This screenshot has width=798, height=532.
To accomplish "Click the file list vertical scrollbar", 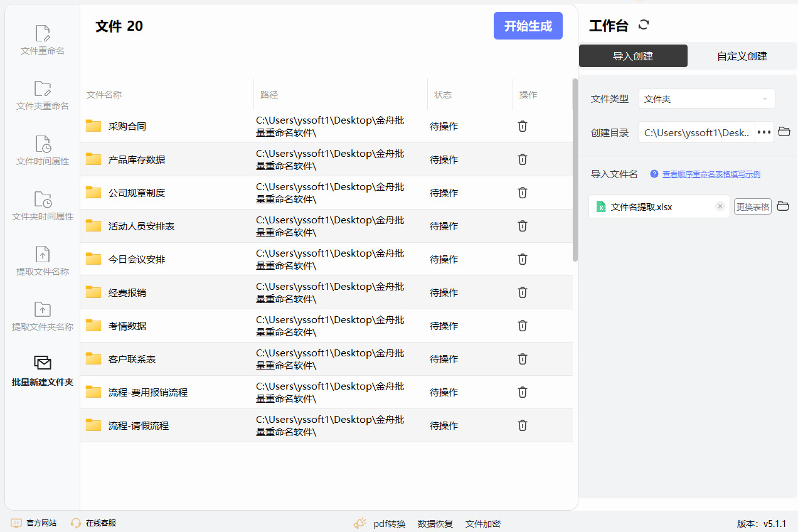I will (x=575, y=169).
